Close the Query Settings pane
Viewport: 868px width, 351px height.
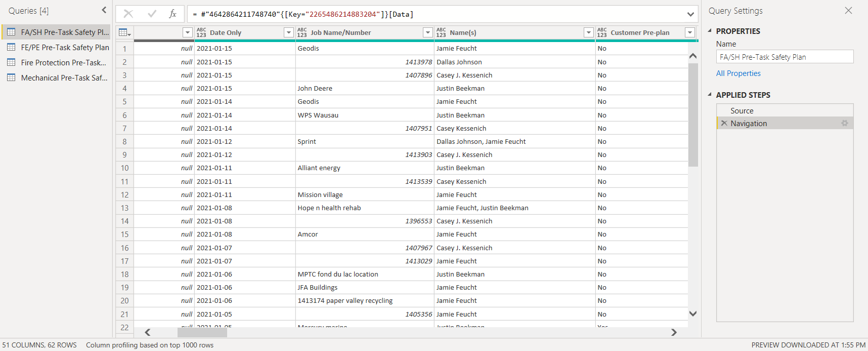click(848, 11)
